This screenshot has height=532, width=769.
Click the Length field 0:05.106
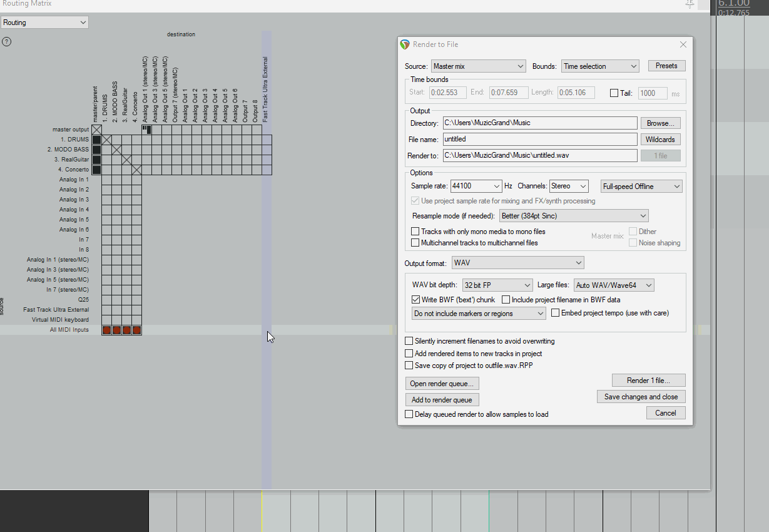pyautogui.click(x=576, y=93)
